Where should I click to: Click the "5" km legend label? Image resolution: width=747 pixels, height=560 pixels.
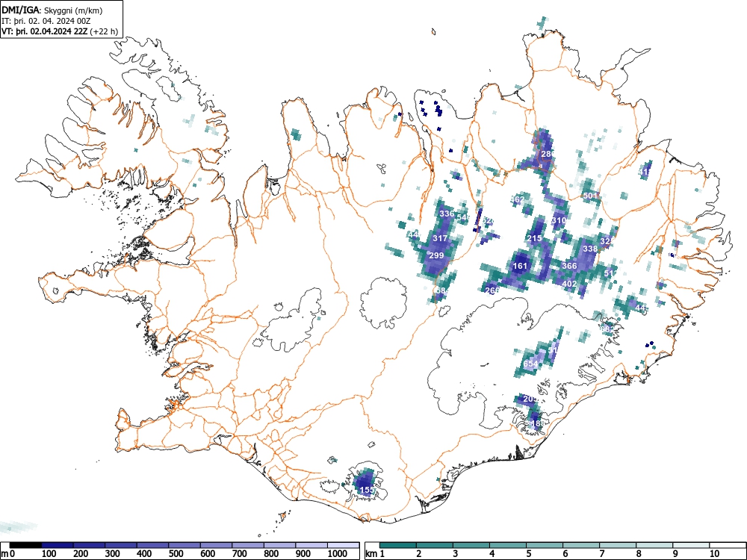point(528,554)
